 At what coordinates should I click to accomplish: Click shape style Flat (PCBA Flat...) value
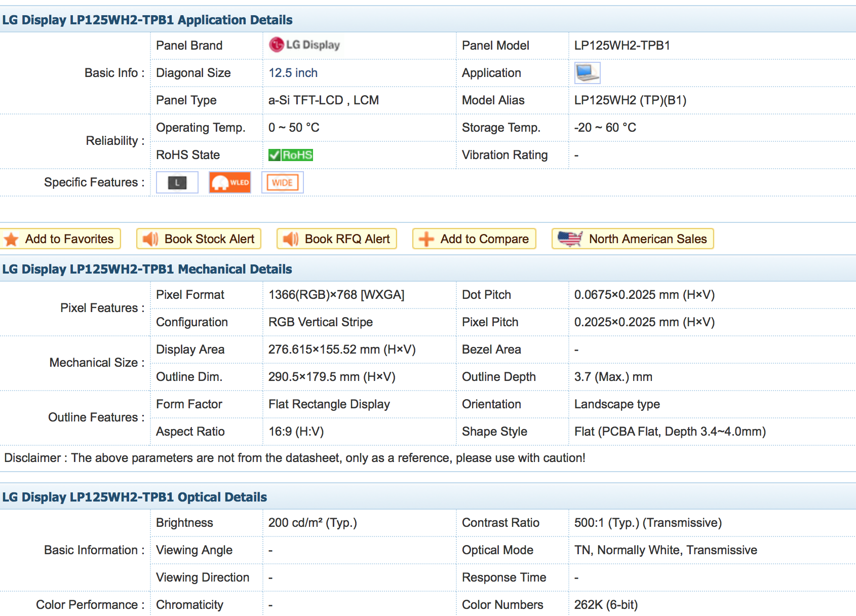coord(670,432)
